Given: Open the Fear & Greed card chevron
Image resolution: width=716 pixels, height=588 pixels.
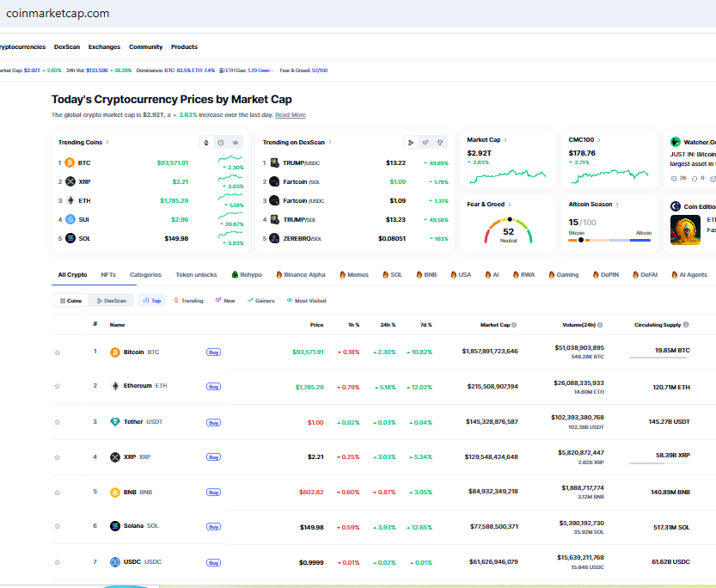Looking at the screenshot, I should [x=510, y=205].
